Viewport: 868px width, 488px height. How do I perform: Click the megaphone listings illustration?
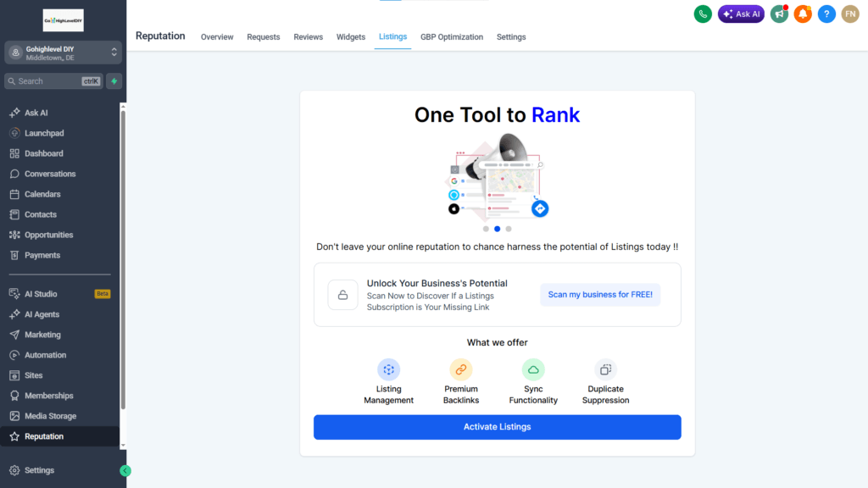[497, 176]
